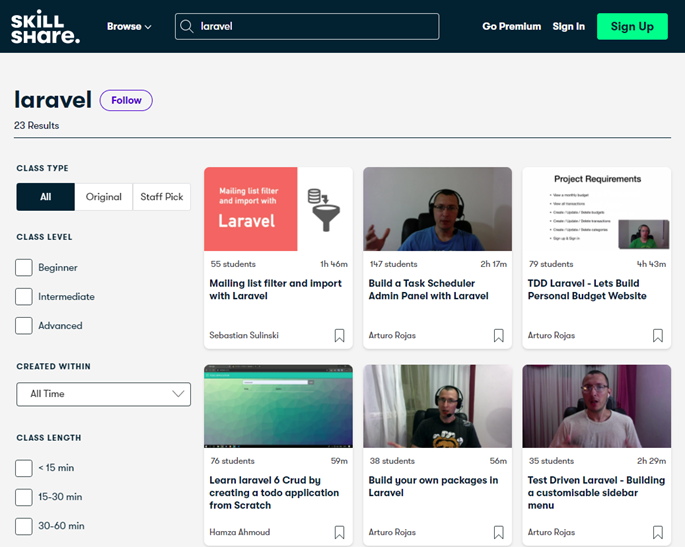Viewport: 685px width, 547px height.
Task: Open the Created Within All Time dropdown
Action: tap(104, 394)
